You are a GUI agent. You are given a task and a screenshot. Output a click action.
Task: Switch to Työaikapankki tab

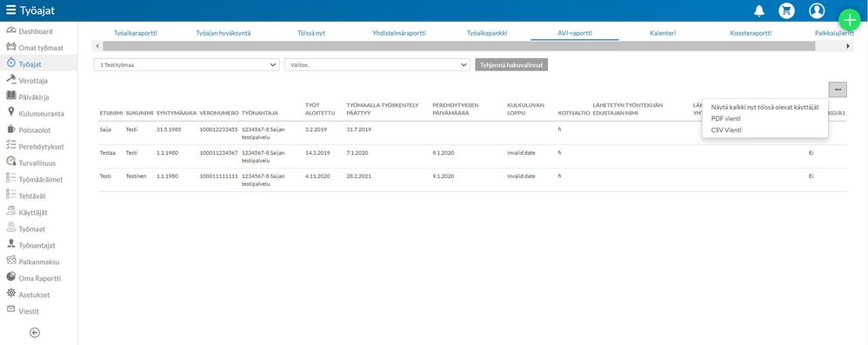487,33
